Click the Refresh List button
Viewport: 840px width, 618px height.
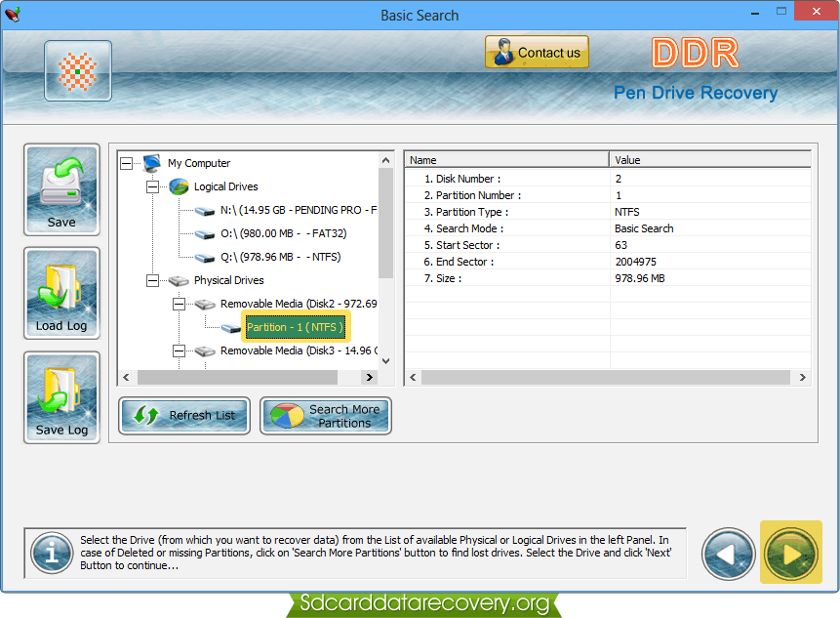pos(184,415)
